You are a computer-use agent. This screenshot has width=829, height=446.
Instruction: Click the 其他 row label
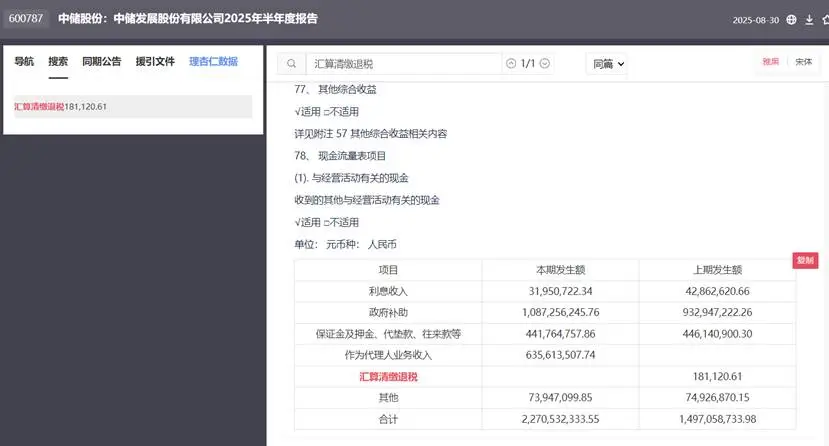click(x=388, y=397)
